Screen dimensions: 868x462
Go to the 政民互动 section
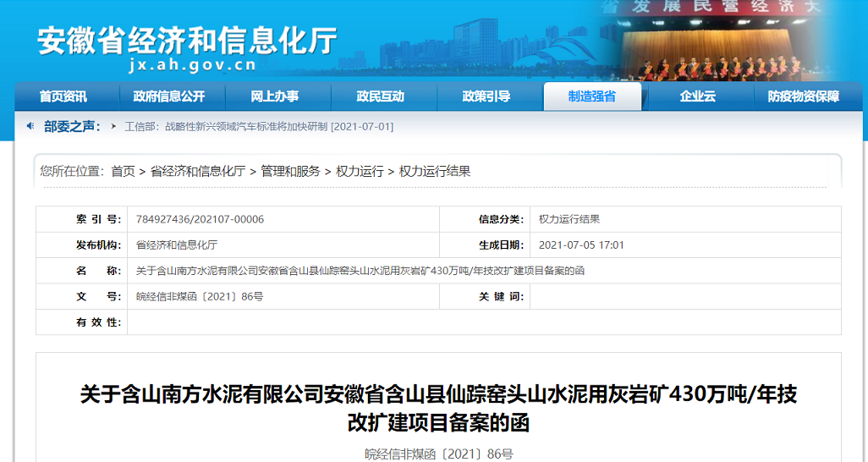pyautogui.click(x=380, y=96)
